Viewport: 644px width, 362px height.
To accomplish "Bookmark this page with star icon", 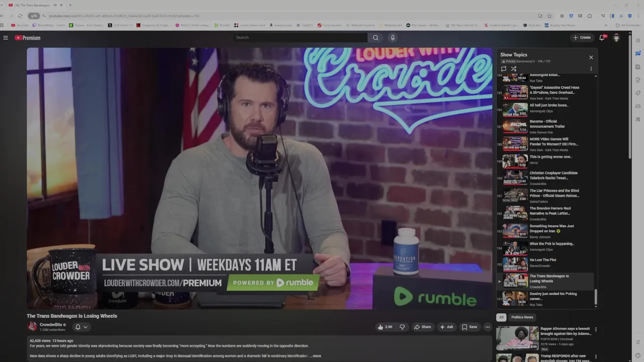I will (549, 16).
